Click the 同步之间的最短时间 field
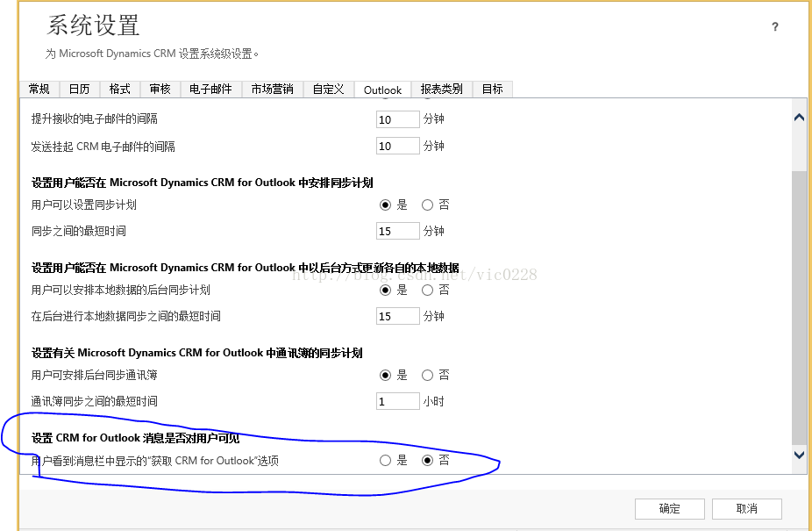This screenshot has height=531, width=812. tap(398, 231)
